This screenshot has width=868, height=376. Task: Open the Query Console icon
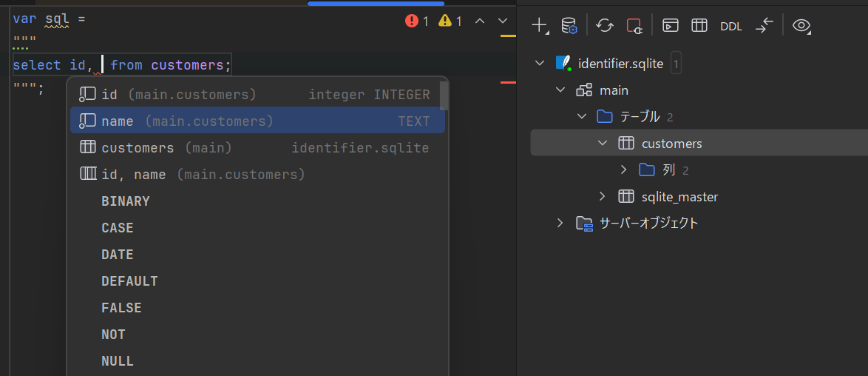pyautogui.click(x=671, y=25)
